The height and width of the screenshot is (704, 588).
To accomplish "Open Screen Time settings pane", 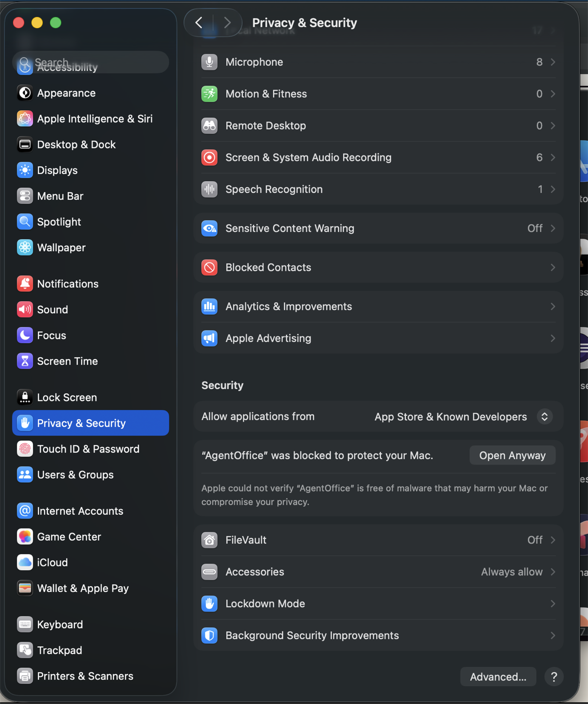I will pos(91,361).
